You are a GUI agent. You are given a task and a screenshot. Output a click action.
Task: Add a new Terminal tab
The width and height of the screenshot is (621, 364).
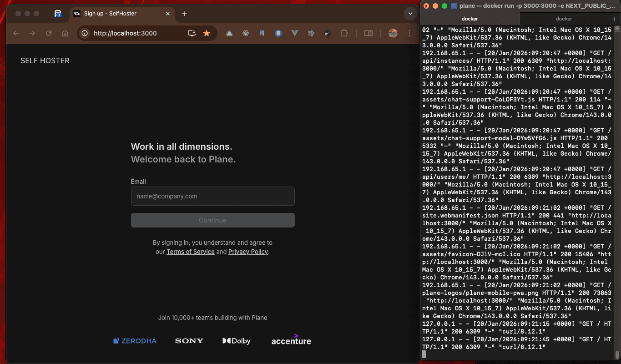coord(615,19)
